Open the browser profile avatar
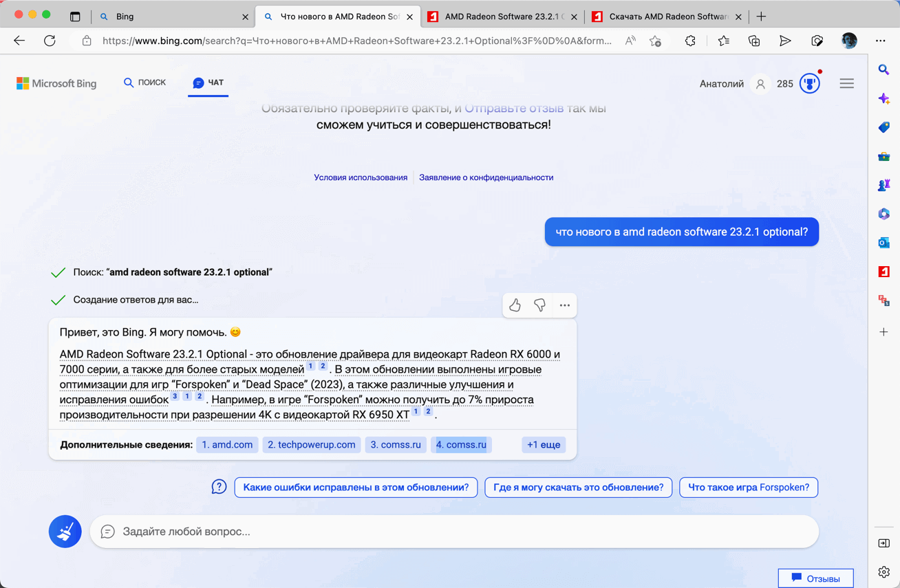The image size is (900, 588). click(849, 41)
